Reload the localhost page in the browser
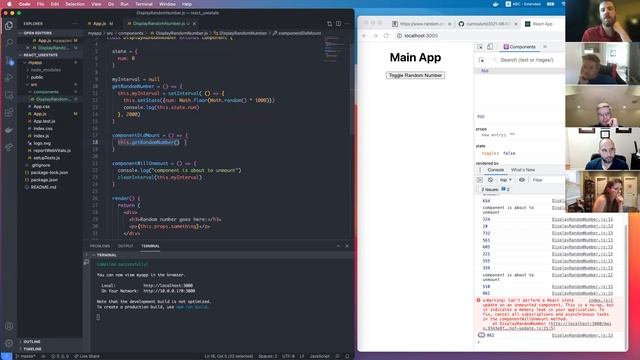 pyautogui.click(x=386, y=36)
